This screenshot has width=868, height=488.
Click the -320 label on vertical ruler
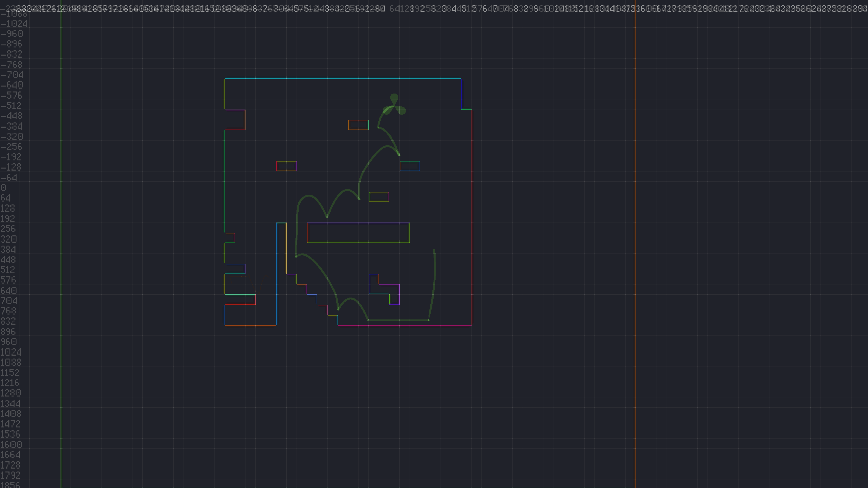(x=12, y=136)
